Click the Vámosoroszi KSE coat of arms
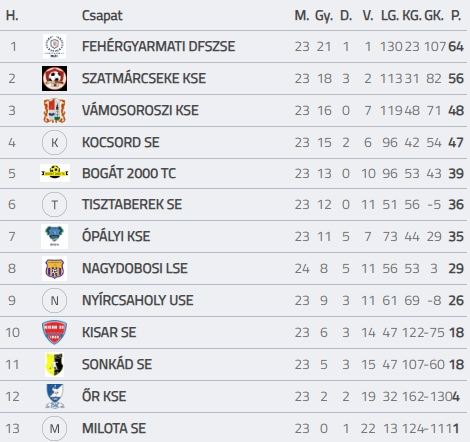 click(x=54, y=110)
